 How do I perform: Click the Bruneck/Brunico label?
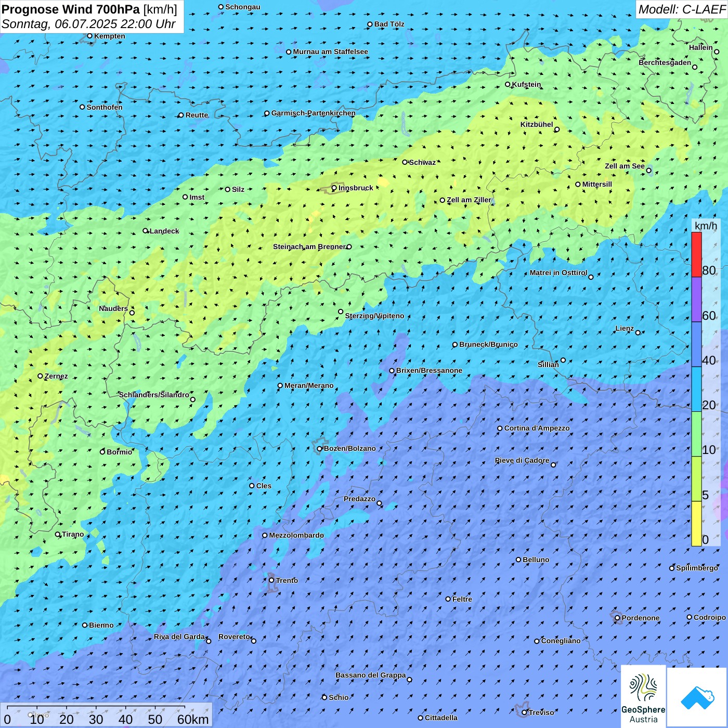[x=488, y=344]
